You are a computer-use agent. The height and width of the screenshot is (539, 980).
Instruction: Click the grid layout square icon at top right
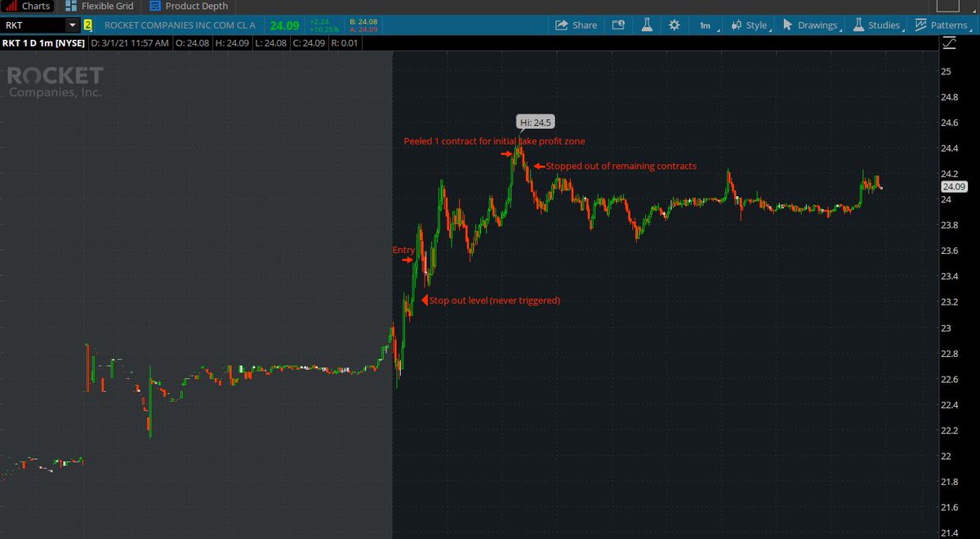pyautogui.click(x=947, y=7)
